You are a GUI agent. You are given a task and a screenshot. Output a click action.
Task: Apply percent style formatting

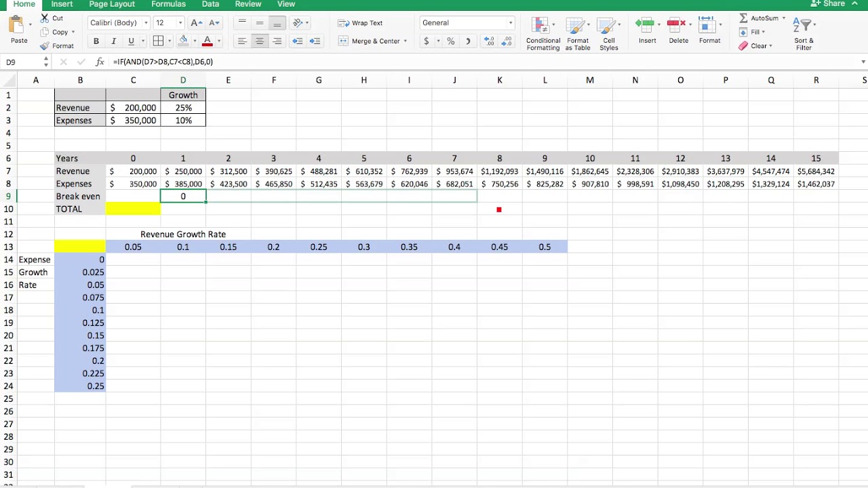(x=451, y=41)
